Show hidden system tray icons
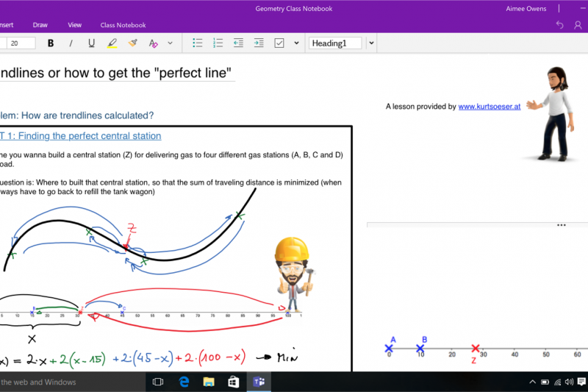 pos(532,382)
